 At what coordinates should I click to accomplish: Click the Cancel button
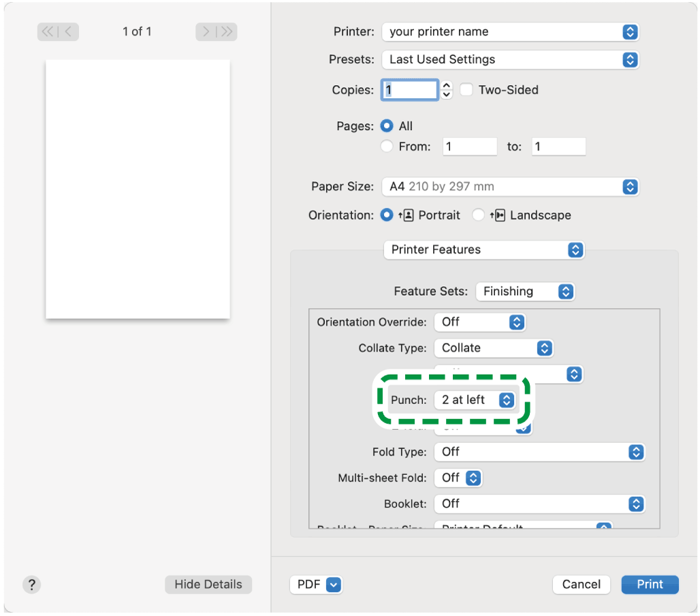(x=581, y=584)
